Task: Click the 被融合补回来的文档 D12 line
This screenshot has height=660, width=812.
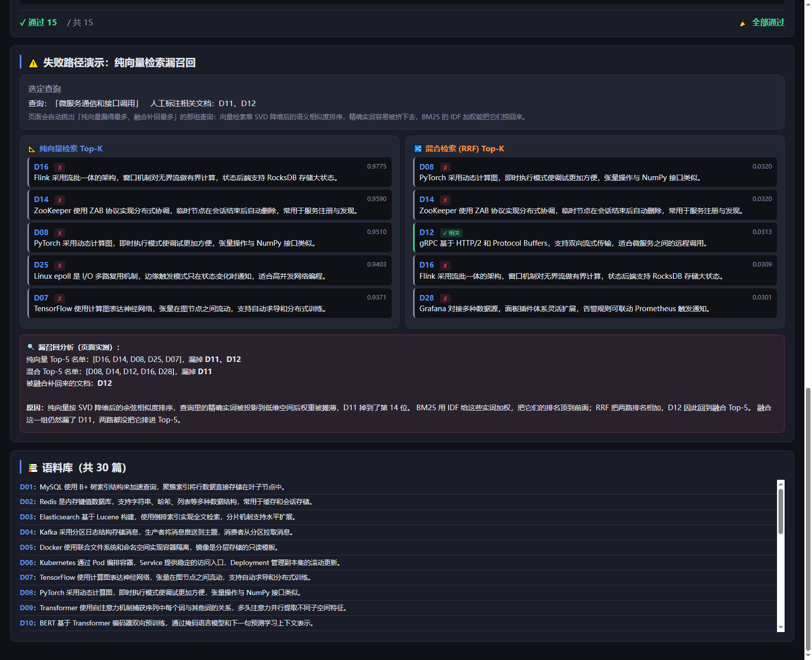Action: [x=69, y=383]
